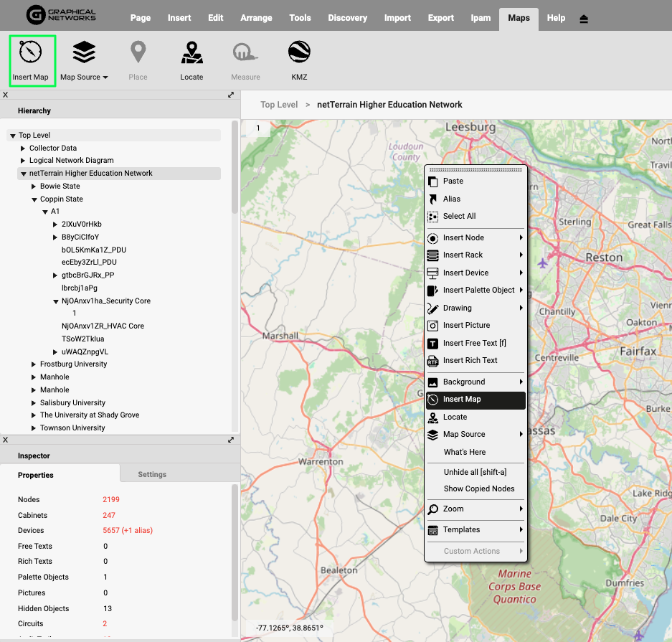This screenshot has width=672, height=642.
Task: Open the Discovery menu tab
Action: point(347,18)
